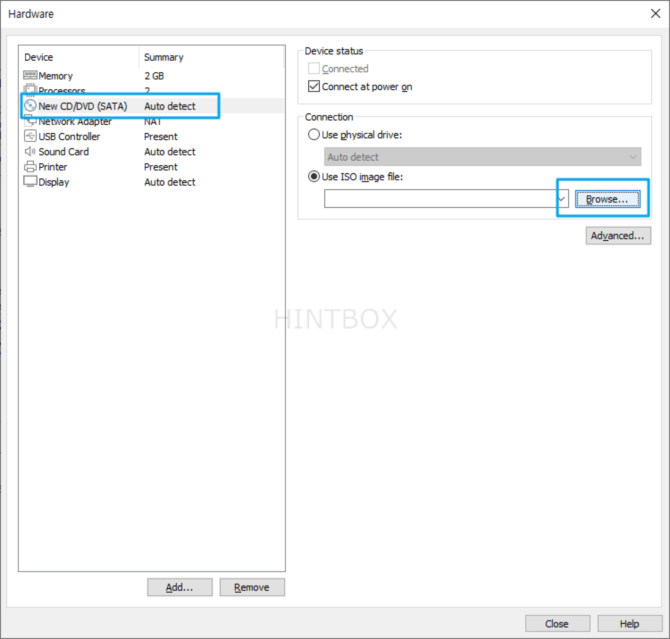Screen dimensions: 670x639
Task: Click the Remove button
Action: click(x=252, y=587)
